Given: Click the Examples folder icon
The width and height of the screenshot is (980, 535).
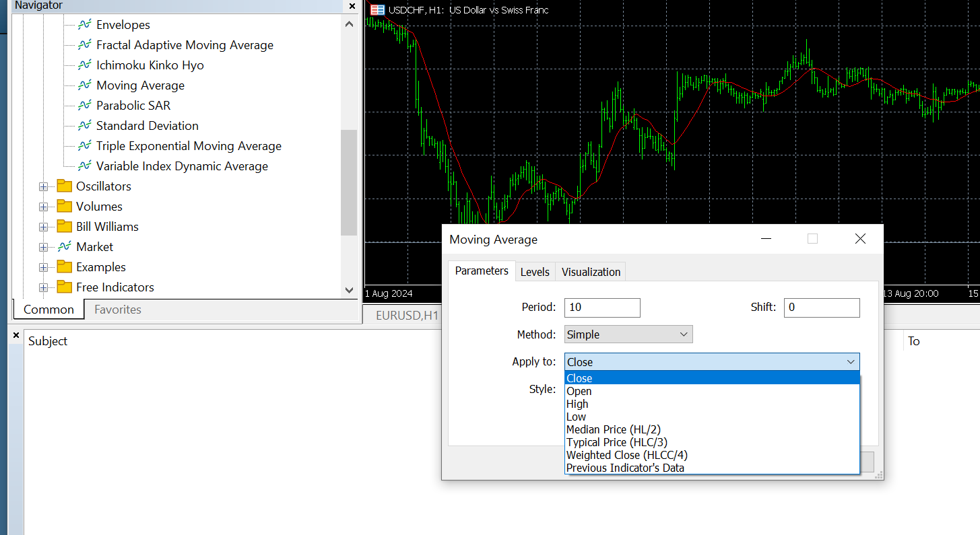Looking at the screenshot, I should tap(65, 267).
